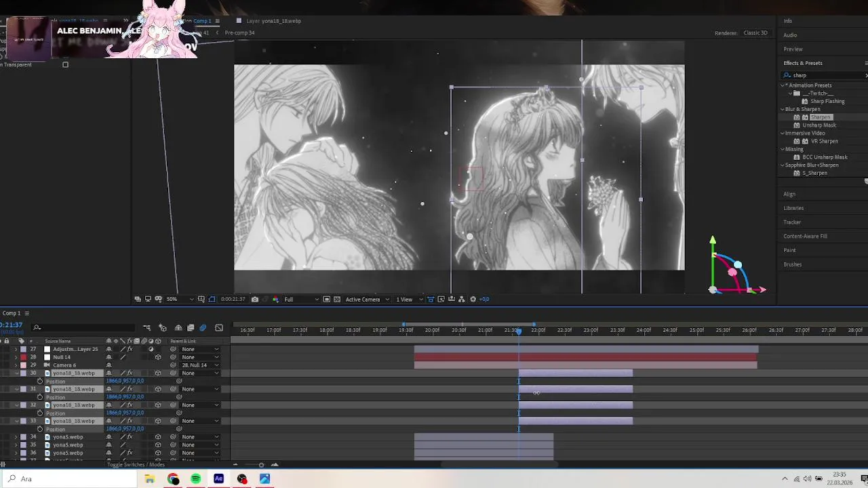Toggle 3D layer switch for layer 30

click(158, 373)
